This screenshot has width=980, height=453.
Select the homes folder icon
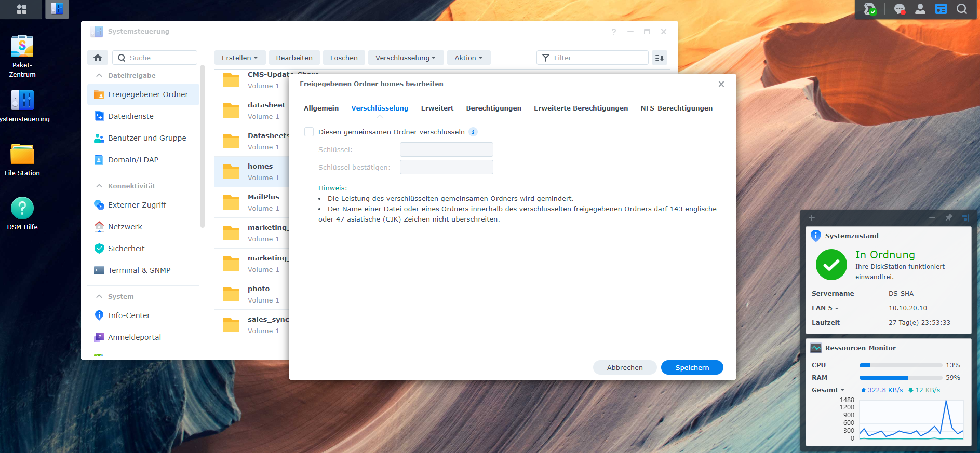[231, 172]
